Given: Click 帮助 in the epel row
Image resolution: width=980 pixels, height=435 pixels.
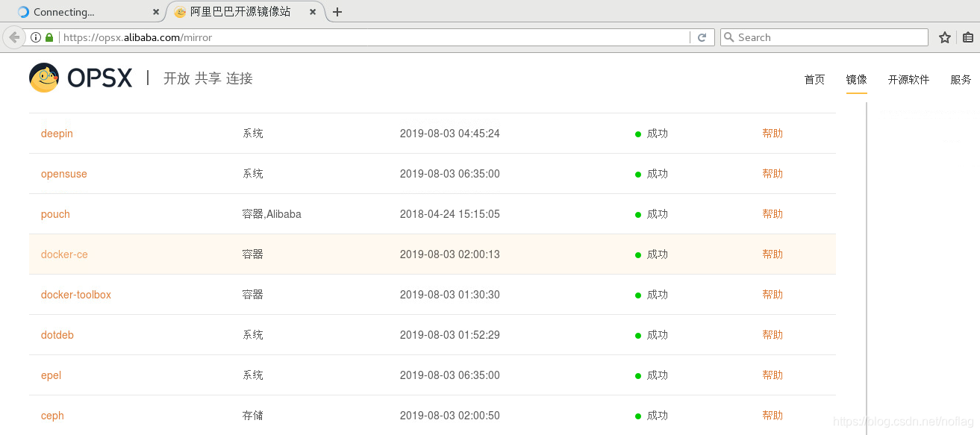Looking at the screenshot, I should click(773, 375).
